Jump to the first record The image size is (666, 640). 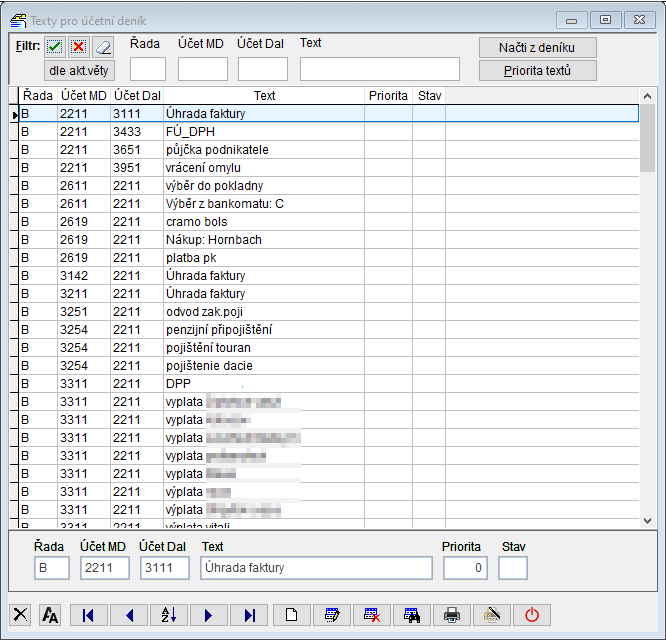coord(88,615)
